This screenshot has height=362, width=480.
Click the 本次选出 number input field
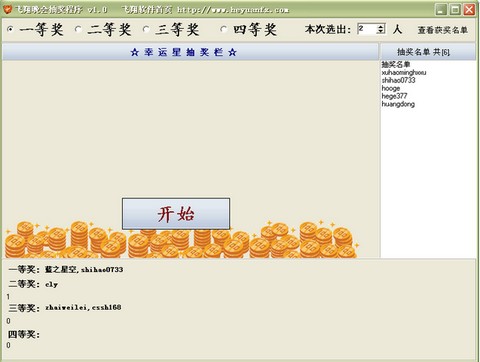point(367,29)
